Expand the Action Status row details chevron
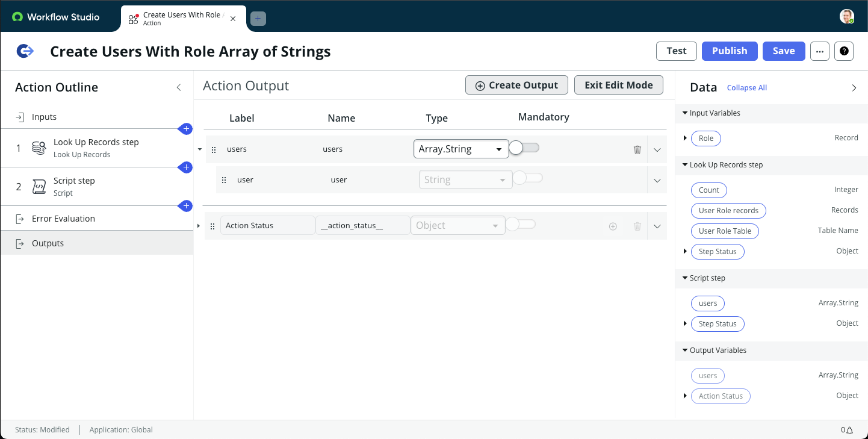868x439 pixels. click(657, 226)
